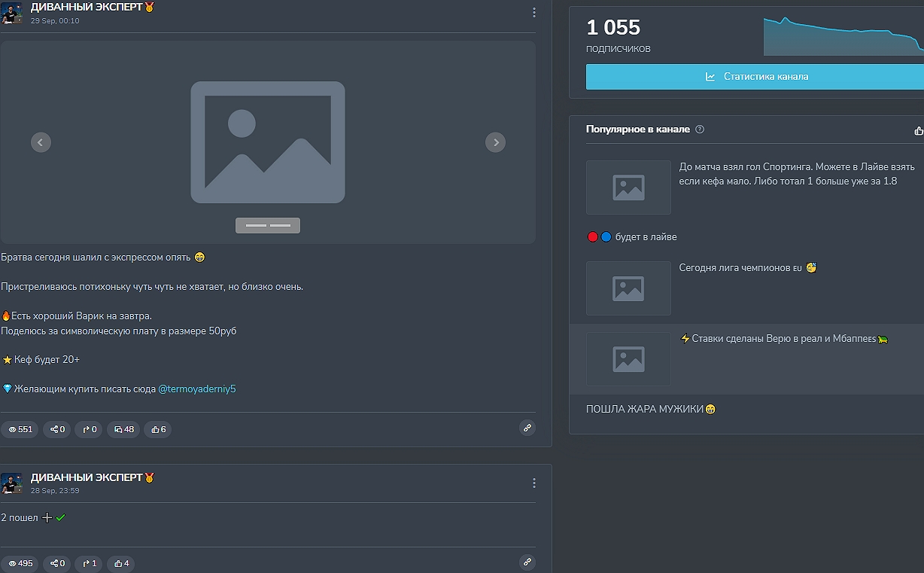
Task: Open popular post about Спортинг goal
Action: coord(796,174)
